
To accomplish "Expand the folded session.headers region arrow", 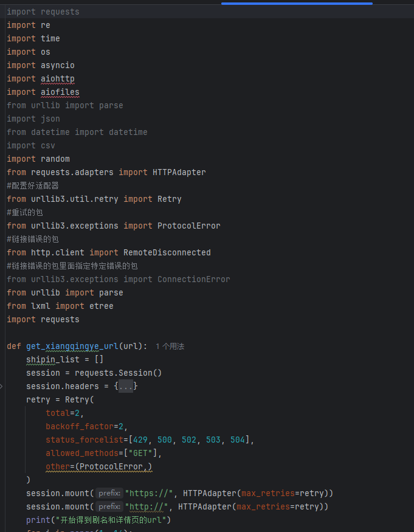I will click(x=2, y=386).
